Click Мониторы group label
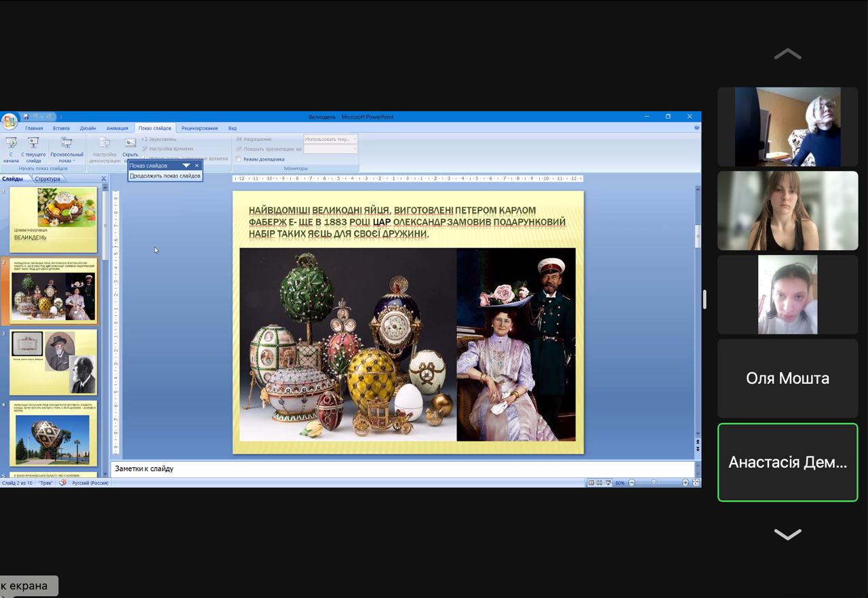Image resolution: width=868 pixels, height=598 pixels. [296, 168]
